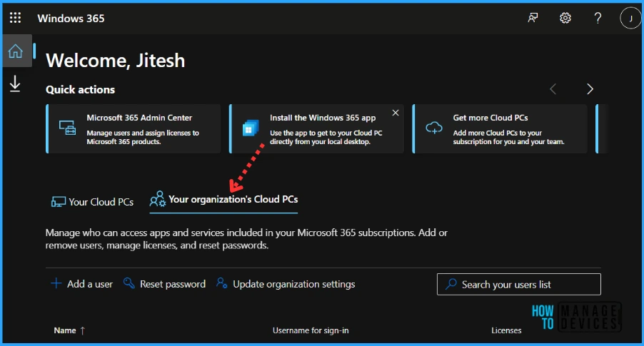Open the feedback person icon
The image size is (644, 346).
[533, 18]
